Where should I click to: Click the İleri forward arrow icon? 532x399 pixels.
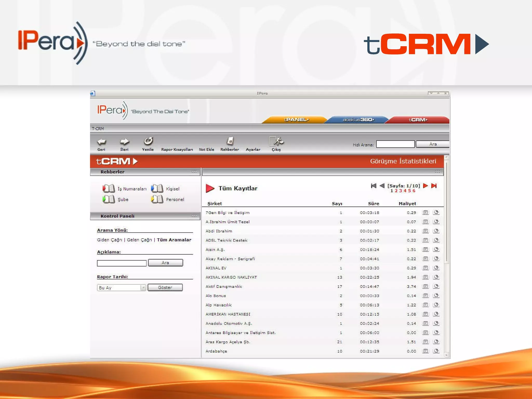124,142
